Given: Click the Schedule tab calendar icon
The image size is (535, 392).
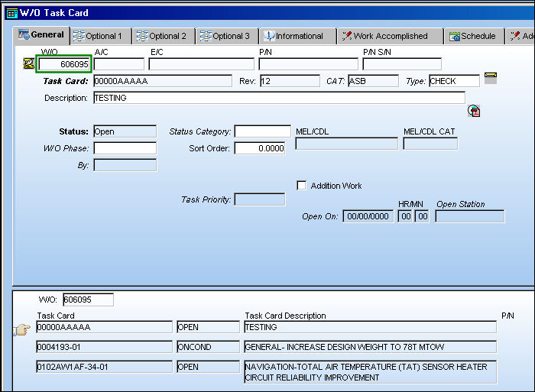Looking at the screenshot, I should pos(455,36).
